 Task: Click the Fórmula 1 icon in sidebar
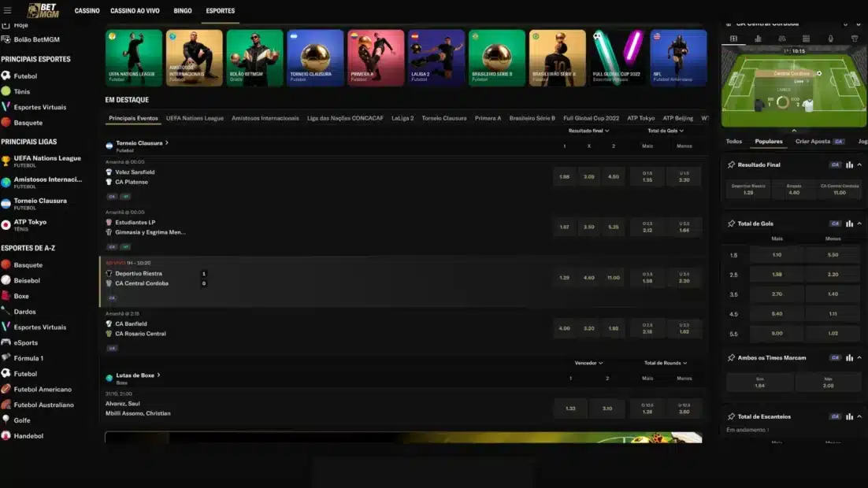coord(6,358)
